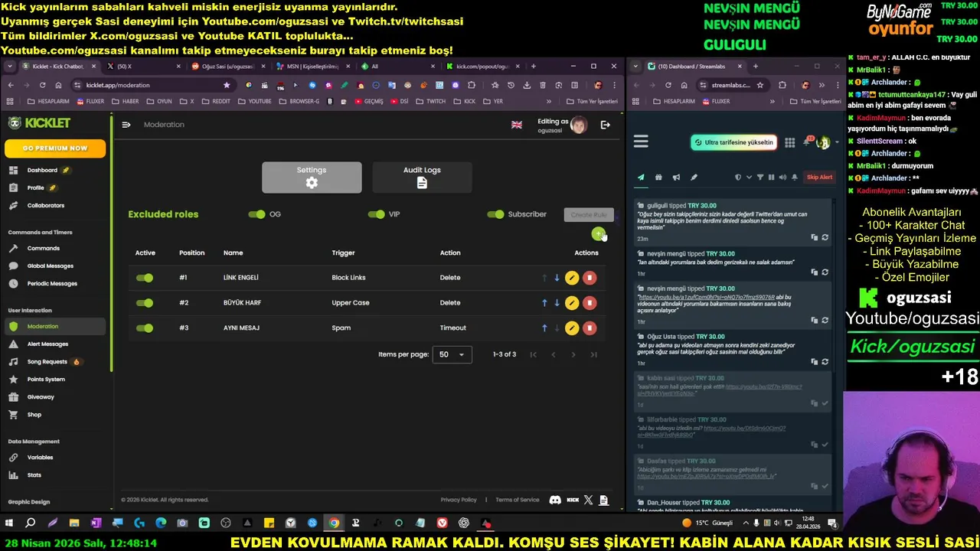Open youtu.be link in nevşin mengü tip
The height and width of the screenshot is (551, 980).
pos(707,297)
